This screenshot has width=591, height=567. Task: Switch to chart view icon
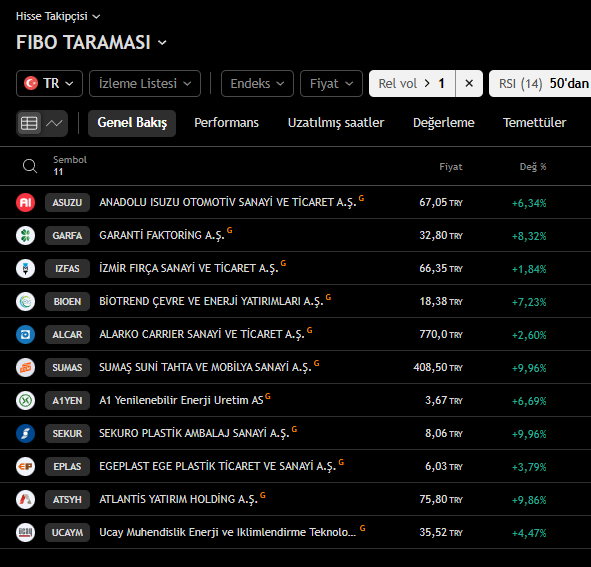54,123
